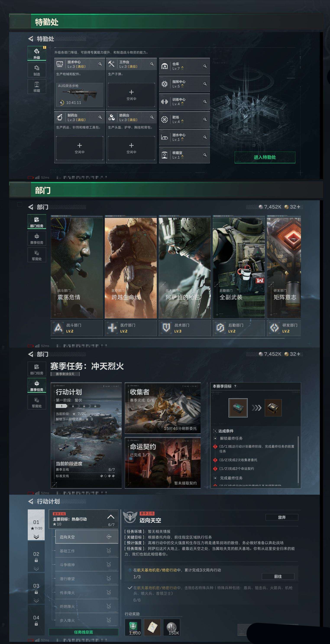Collapse the 达成条件 section
Image resolution: width=330 pixels, height=644 pixels.
215,431
